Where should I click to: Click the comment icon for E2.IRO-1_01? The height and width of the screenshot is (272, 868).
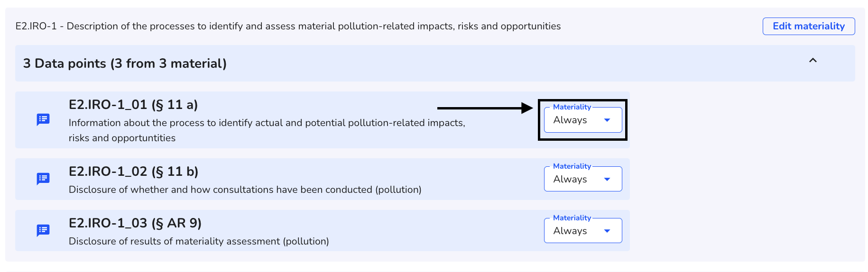[43, 119]
